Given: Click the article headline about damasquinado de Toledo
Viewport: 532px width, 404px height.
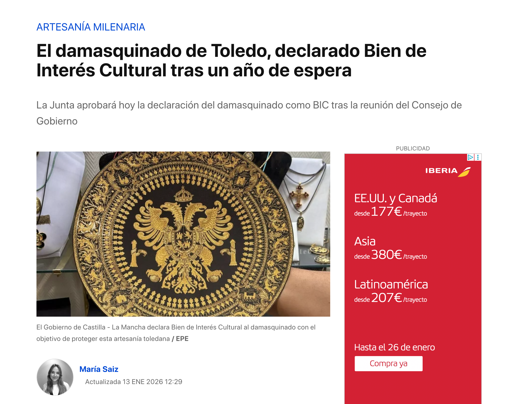Looking at the screenshot, I should tap(231, 61).
